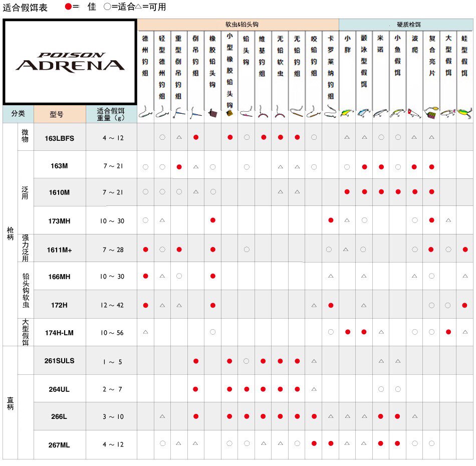Select model 172H

(x=59, y=305)
